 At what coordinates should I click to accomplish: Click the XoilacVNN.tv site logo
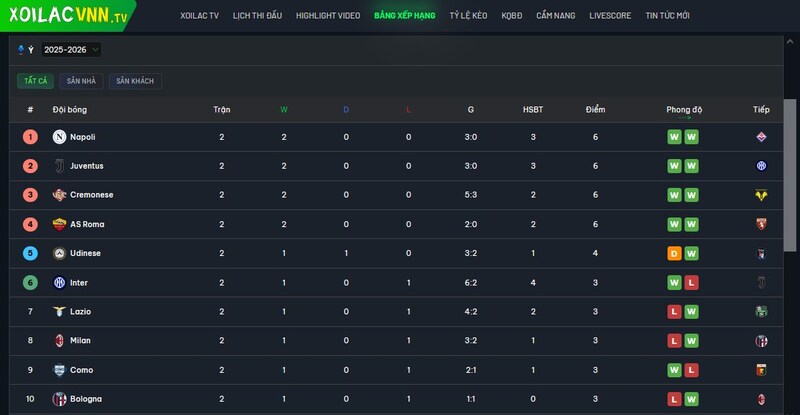click(68, 15)
